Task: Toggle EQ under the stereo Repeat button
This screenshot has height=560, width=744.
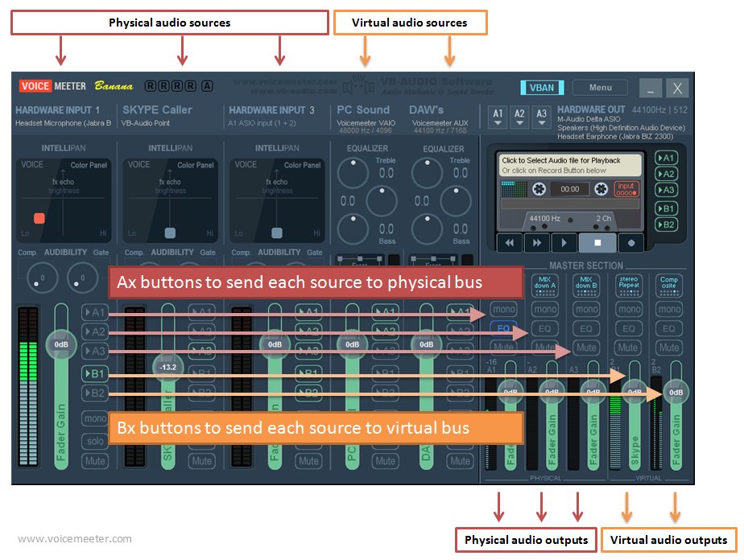Action: [x=629, y=328]
